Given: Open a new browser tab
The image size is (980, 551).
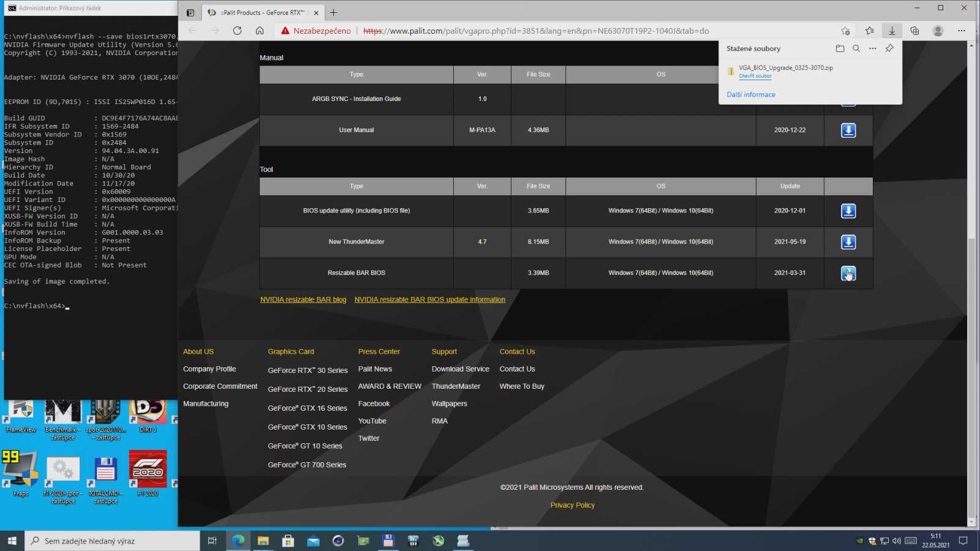Looking at the screenshot, I should point(334,12).
